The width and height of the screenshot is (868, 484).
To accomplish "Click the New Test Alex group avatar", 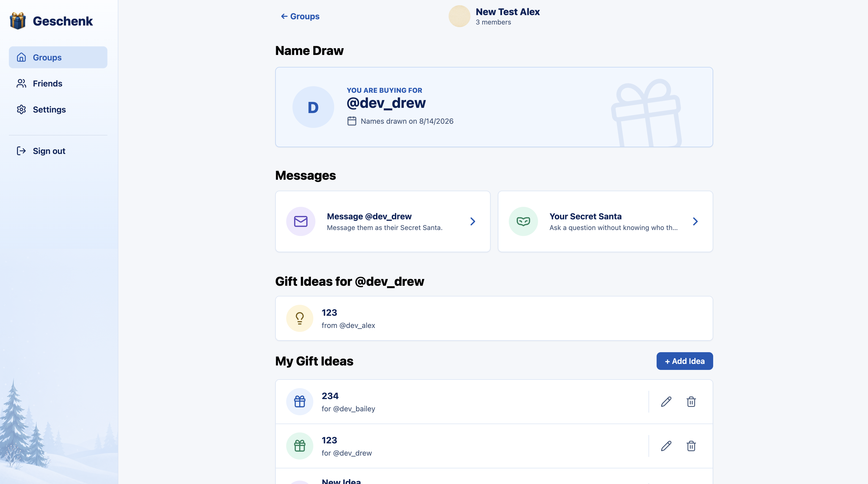I will point(459,16).
